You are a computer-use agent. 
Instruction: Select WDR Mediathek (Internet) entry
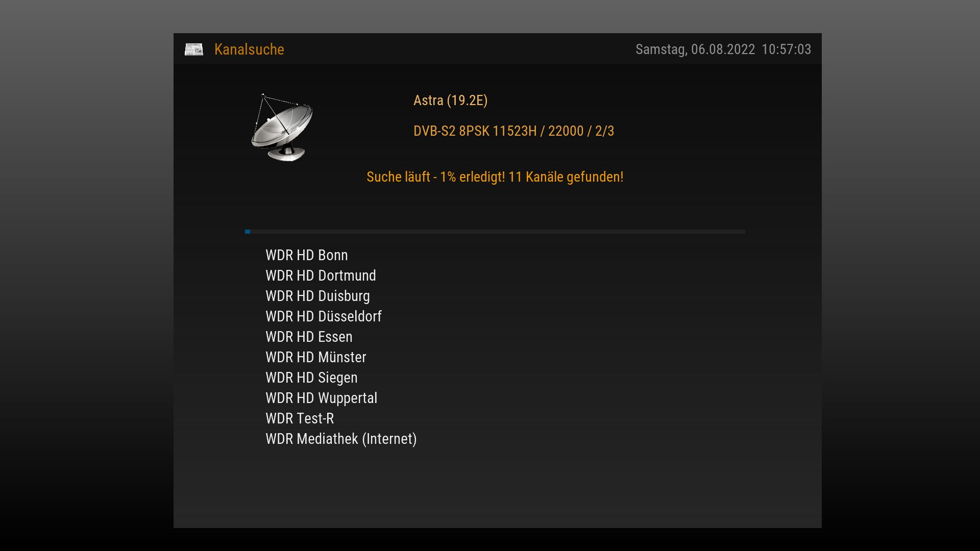click(341, 439)
